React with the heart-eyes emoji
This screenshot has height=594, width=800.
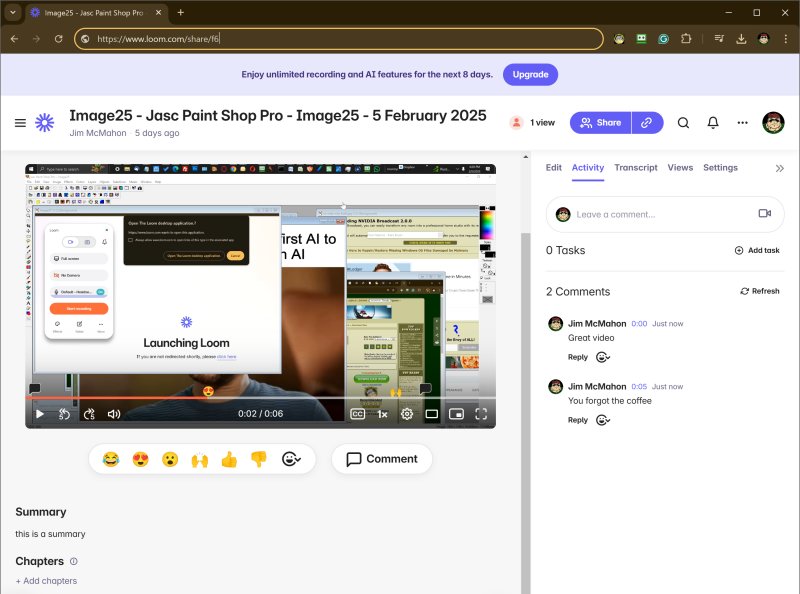[x=140, y=459]
